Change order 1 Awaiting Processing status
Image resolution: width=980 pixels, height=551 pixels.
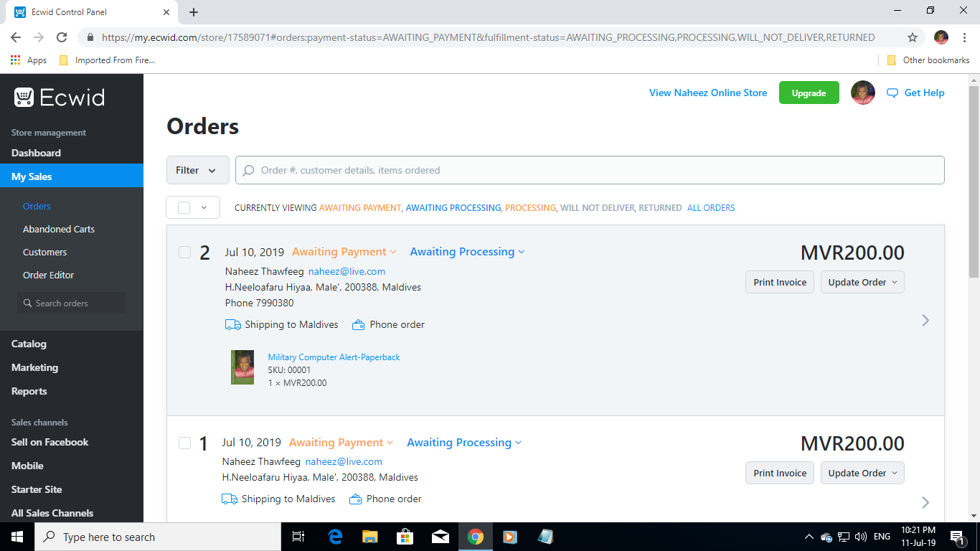(x=464, y=443)
